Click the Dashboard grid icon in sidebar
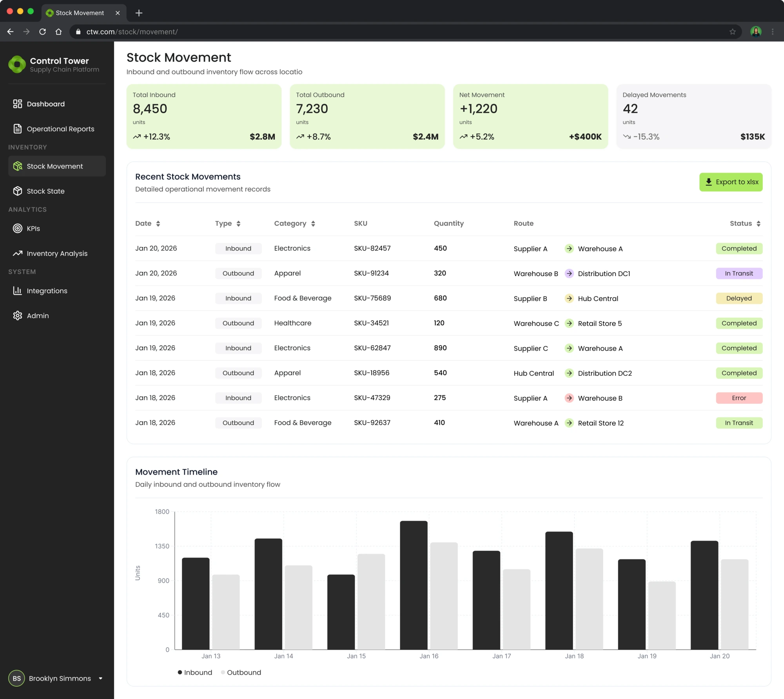Viewport: 784px width, 699px height. 17,104
